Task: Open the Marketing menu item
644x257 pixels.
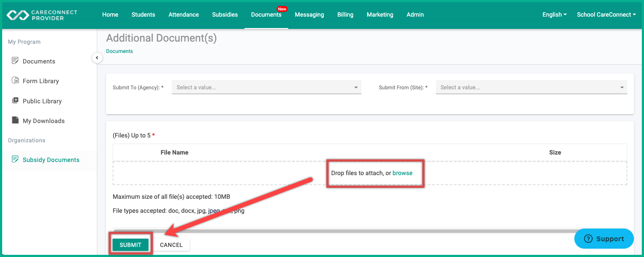Action: click(380, 14)
